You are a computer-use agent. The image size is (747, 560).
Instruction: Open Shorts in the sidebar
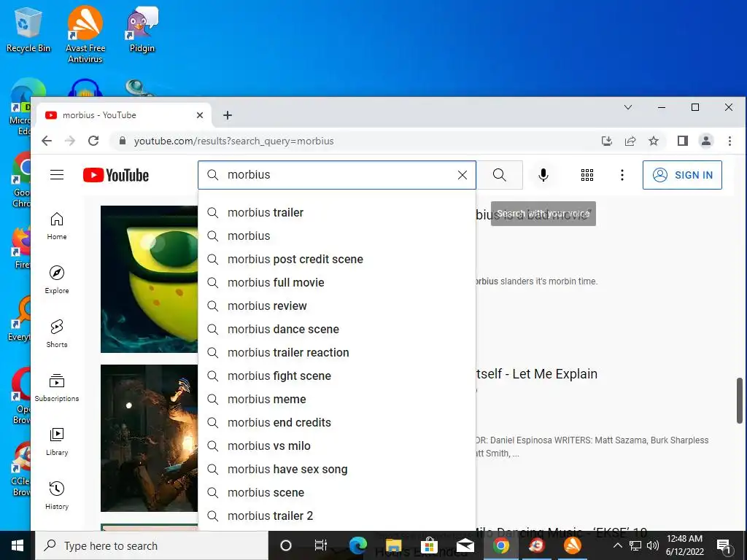(57, 333)
